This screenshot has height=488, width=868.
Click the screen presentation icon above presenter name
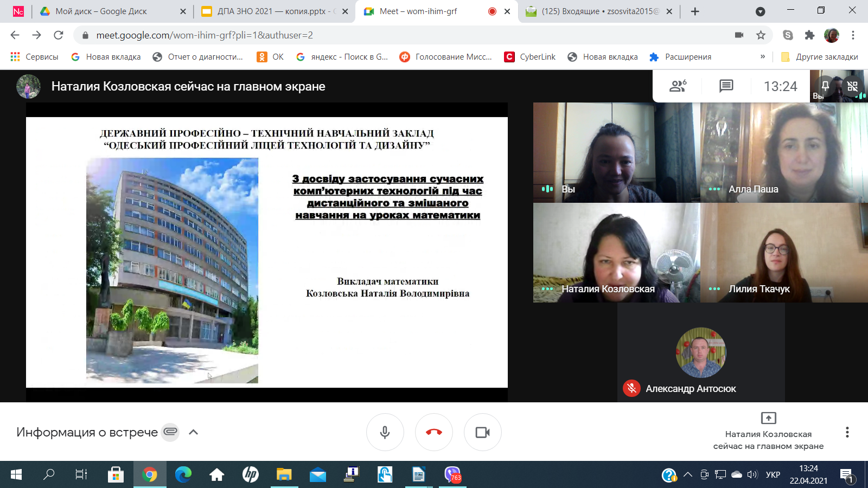768,418
